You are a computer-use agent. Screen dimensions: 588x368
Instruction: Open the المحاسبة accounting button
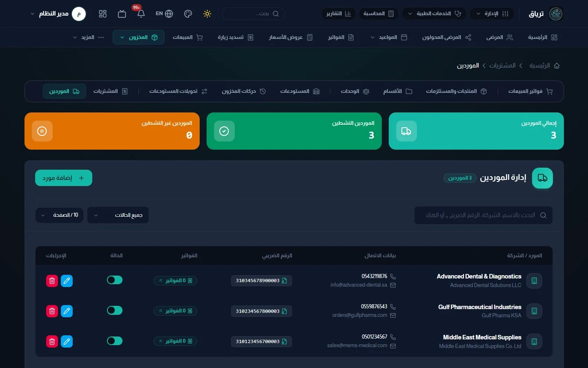point(379,13)
